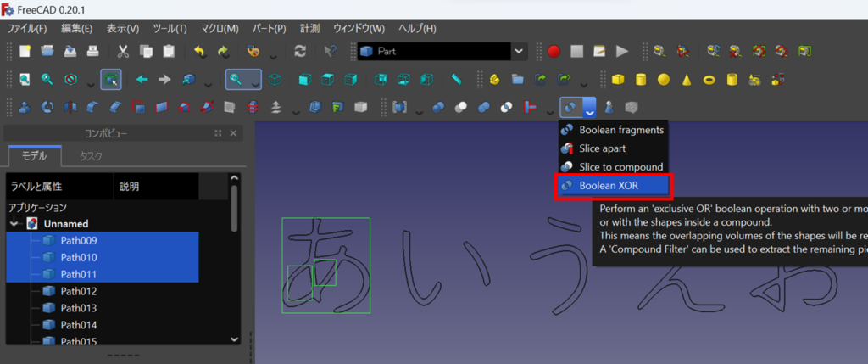Click the What's This help cursor icon

tap(331, 52)
